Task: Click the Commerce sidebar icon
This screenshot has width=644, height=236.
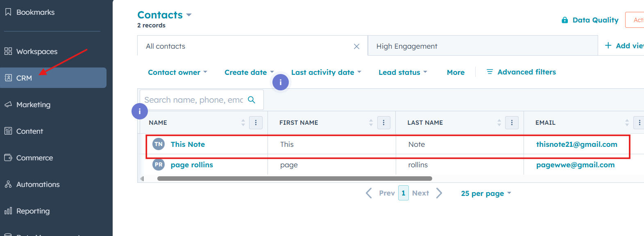Action: point(8,157)
